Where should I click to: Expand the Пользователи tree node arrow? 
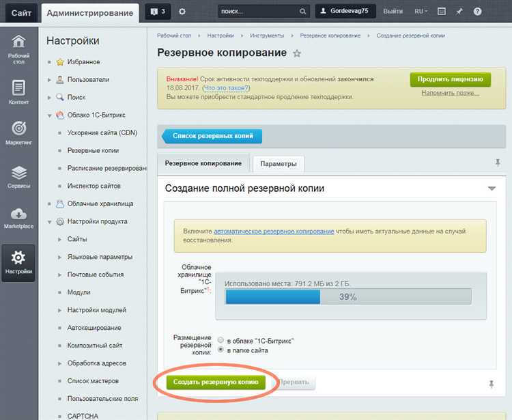pos(49,80)
